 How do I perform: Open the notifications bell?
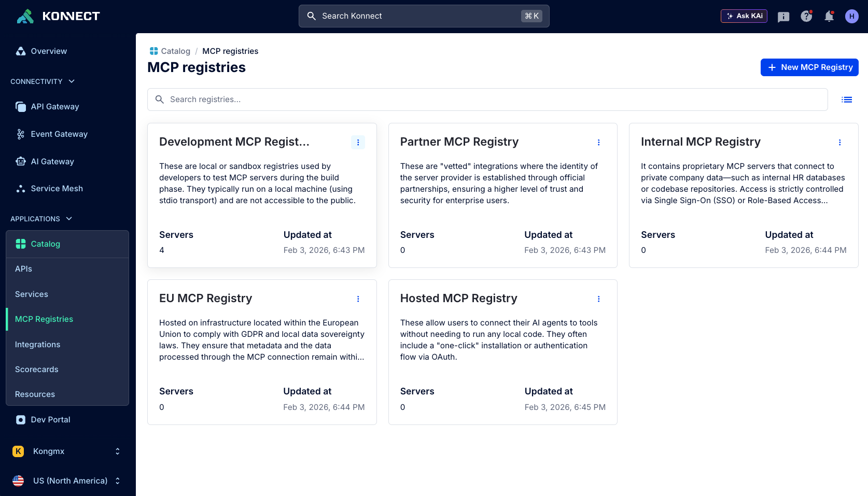(829, 17)
